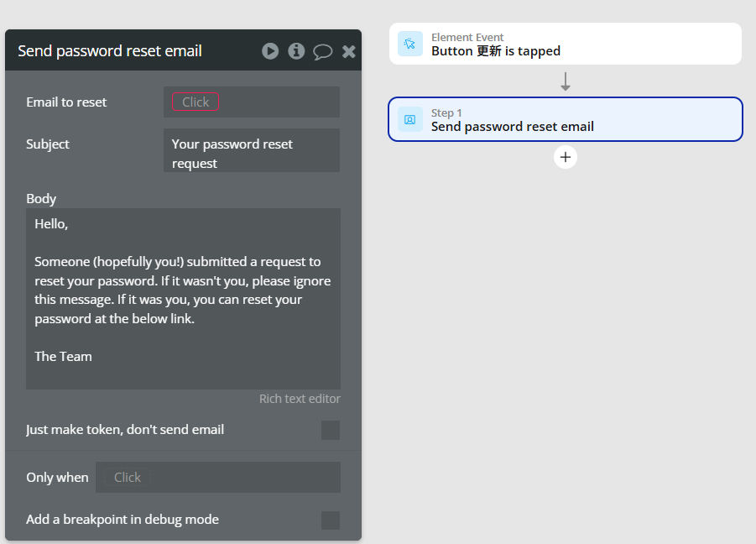Screen dimensions: 756x544
Task: Click the play icon in panel header
Action: (x=270, y=51)
